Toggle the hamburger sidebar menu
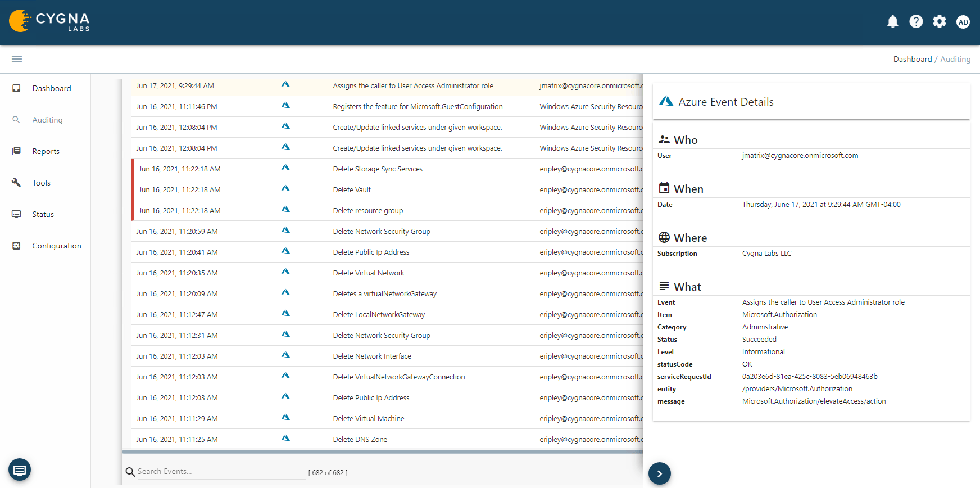Viewport: 980px width, 488px height. (17, 59)
